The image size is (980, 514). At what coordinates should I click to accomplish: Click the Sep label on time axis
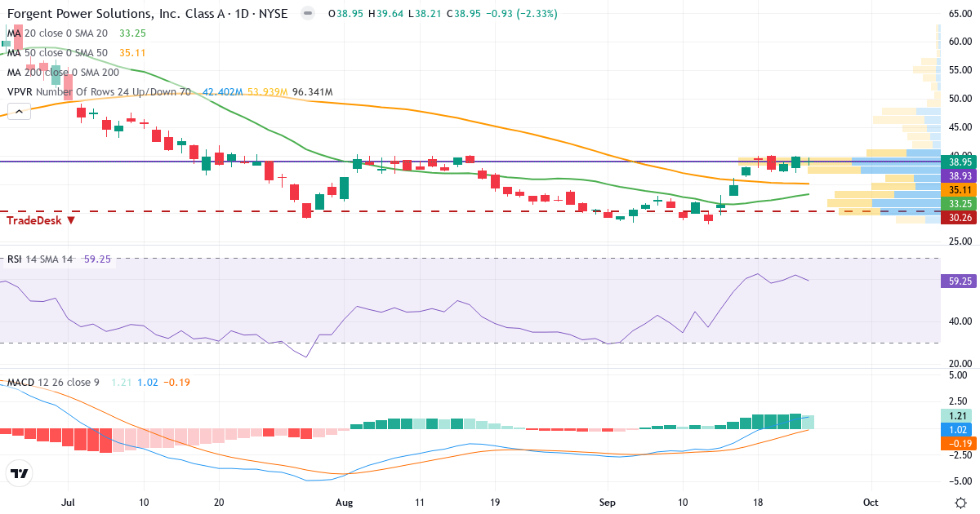pyautogui.click(x=607, y=502)
